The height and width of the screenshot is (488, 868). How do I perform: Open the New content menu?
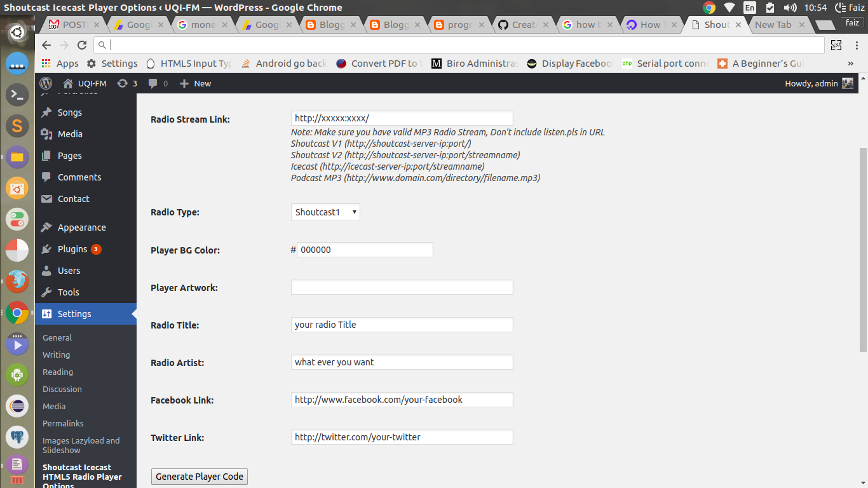[x=196, y=83]
